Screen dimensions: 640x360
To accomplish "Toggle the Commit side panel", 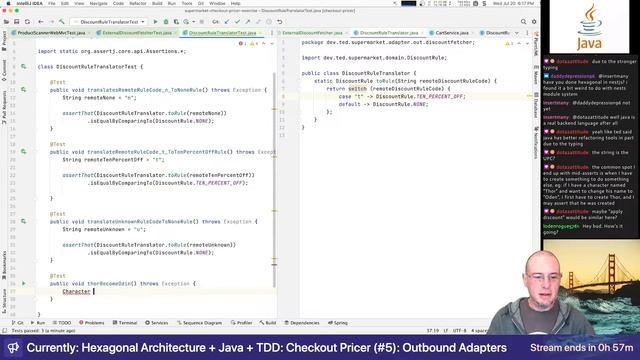I will pyautogui.click(x=4, y=70).
